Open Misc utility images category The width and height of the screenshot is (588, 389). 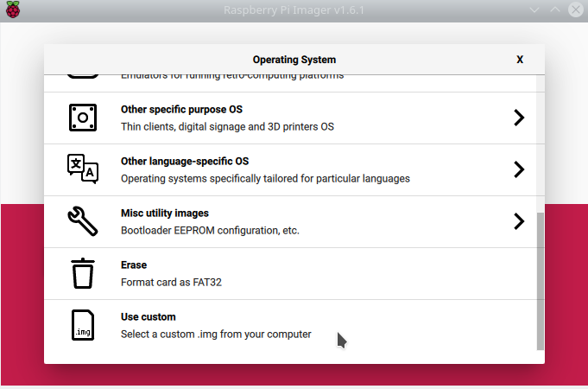(290, 222)
